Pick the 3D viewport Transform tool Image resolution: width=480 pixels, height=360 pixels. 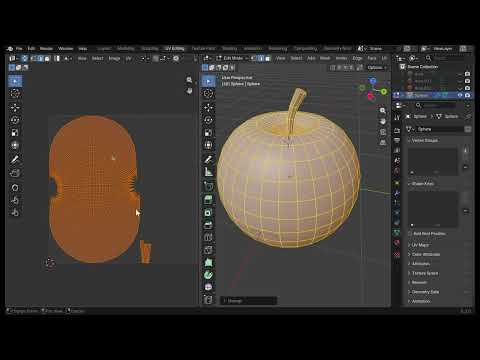pyautogui.click(x=208, y=146)
